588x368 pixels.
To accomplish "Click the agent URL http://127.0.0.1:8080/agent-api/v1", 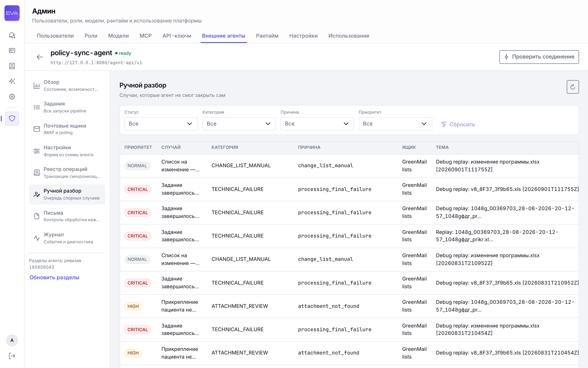I will [96, 63].
